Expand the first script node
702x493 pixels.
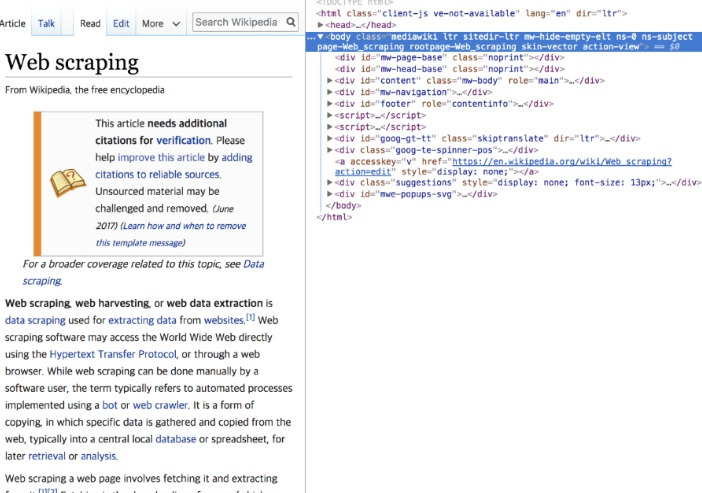pyautogui.click(x=330, y=116)
